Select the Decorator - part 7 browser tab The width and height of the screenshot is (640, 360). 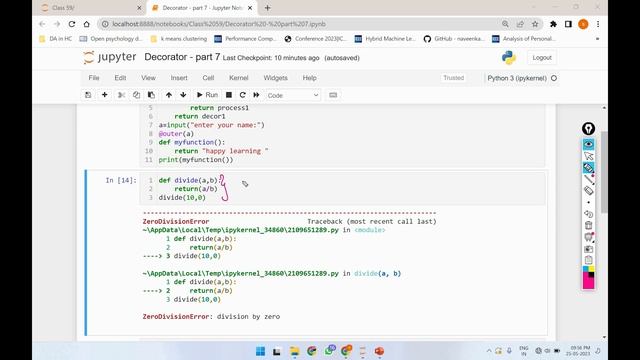202,8
